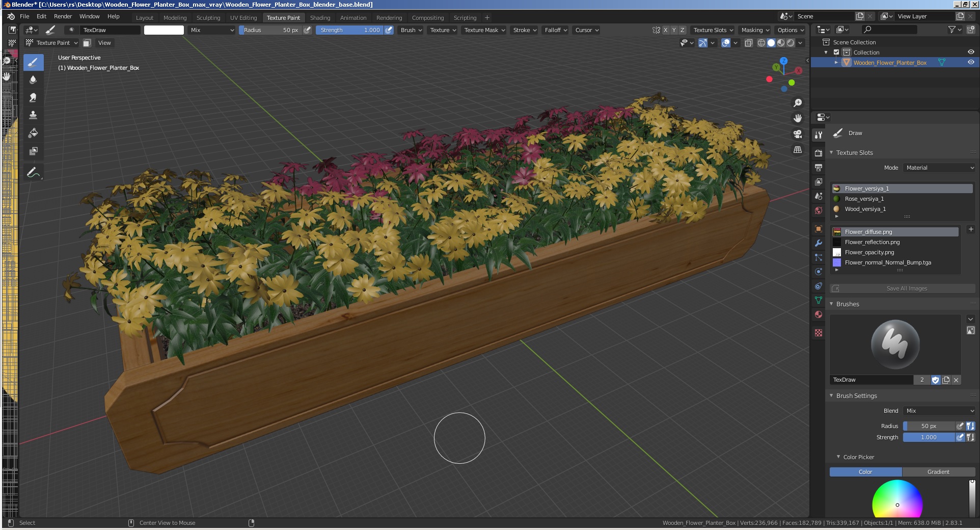The image size is (980, 530).
Task: Open the Falloff dropdown
Action: click(x=556, y=30)
